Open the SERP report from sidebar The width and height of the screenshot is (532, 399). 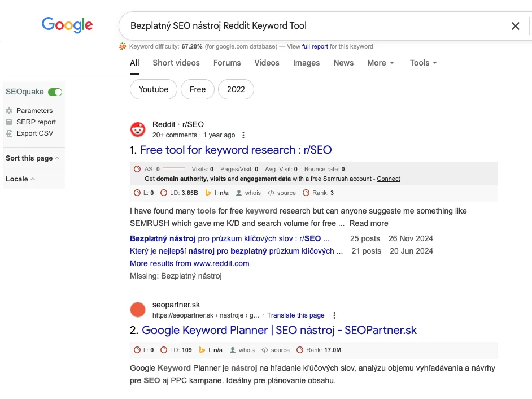pos(36,122)
